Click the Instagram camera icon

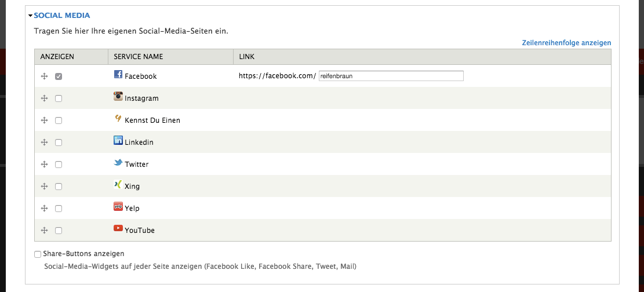click(x=118, y=97)
